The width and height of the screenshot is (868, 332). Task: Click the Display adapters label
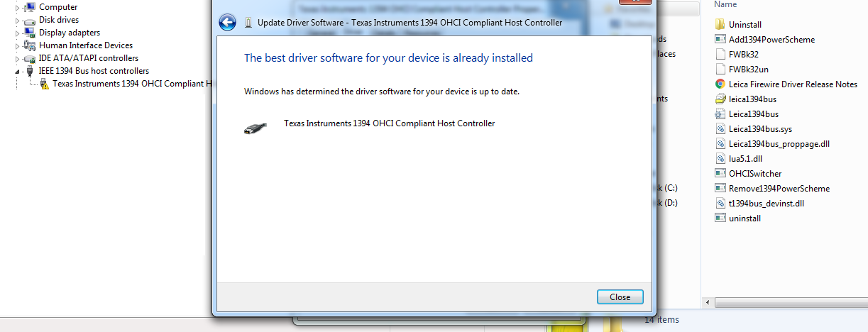70,33
